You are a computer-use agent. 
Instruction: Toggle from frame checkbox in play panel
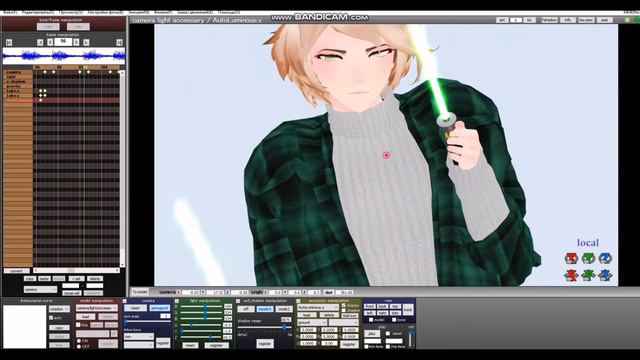pos(366,347)
